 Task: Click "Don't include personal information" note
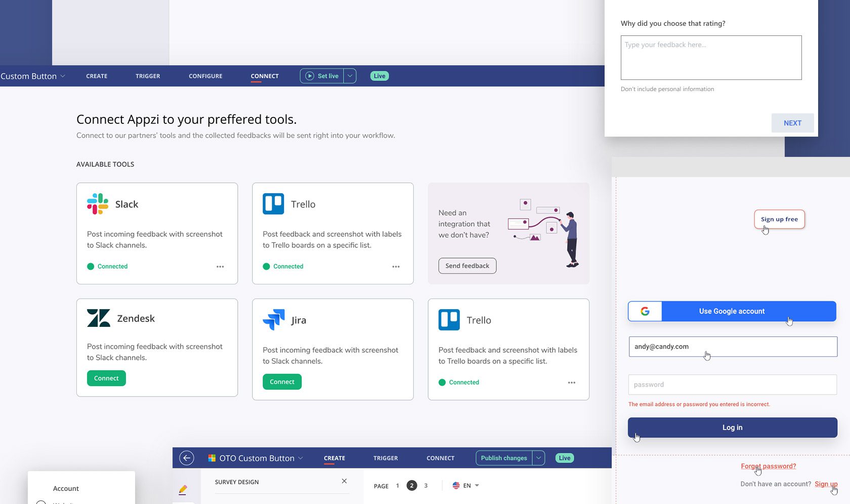(x=667, y=89)
